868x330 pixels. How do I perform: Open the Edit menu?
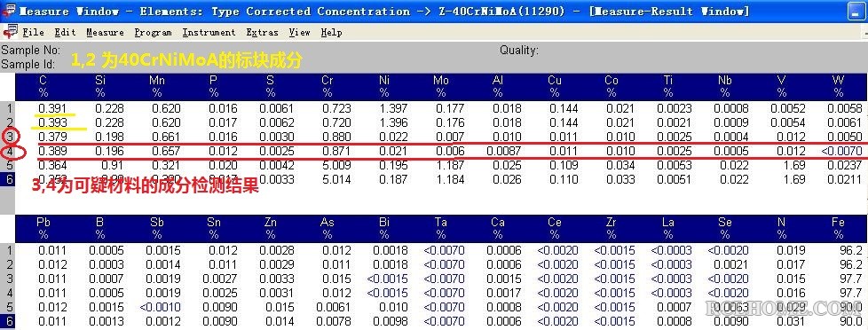click(x=65, y=33)
